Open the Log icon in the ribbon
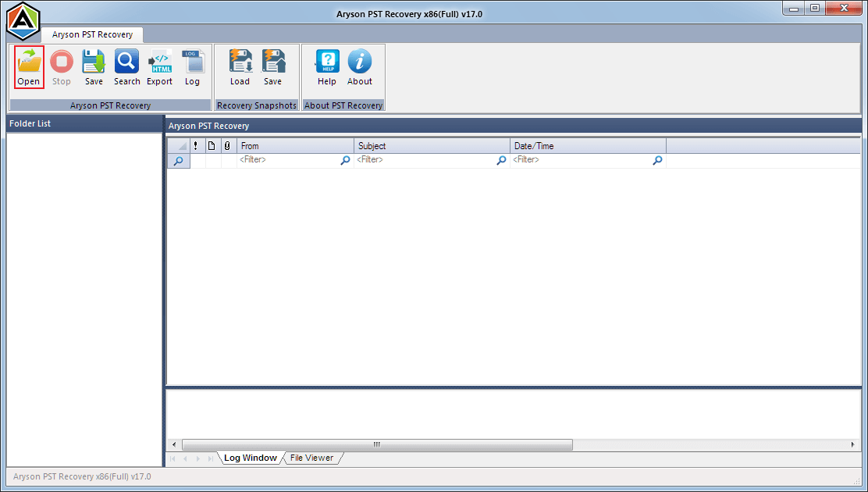This screenshot has height=492, width=868. [192, 67]
